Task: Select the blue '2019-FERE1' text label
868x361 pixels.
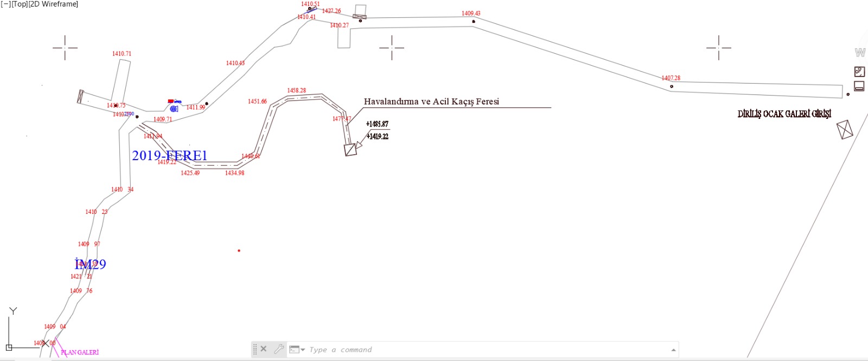Action: click(x=169, y=156)
